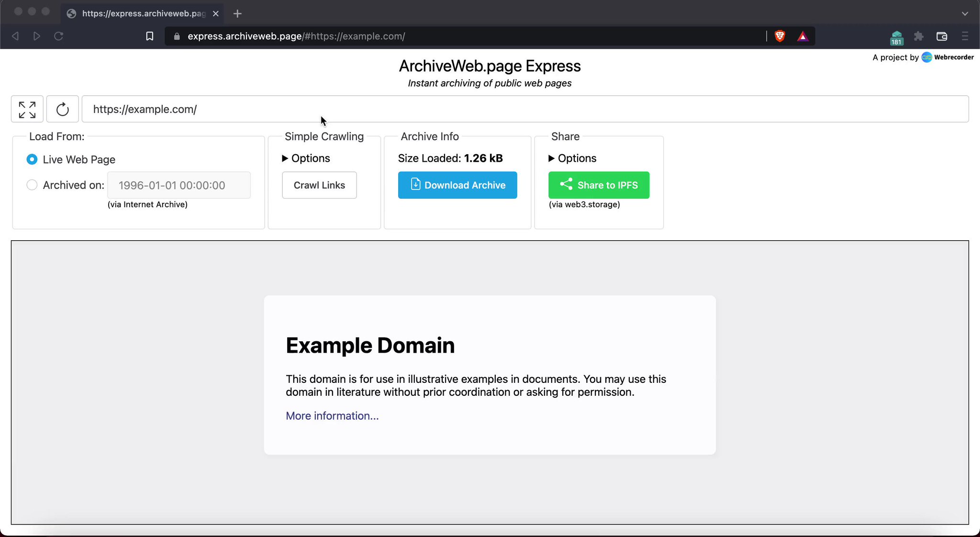This screenshot has height=537, width=980.
Task: Open the Brave Wallet icon
Action: (x=941, y=36)
